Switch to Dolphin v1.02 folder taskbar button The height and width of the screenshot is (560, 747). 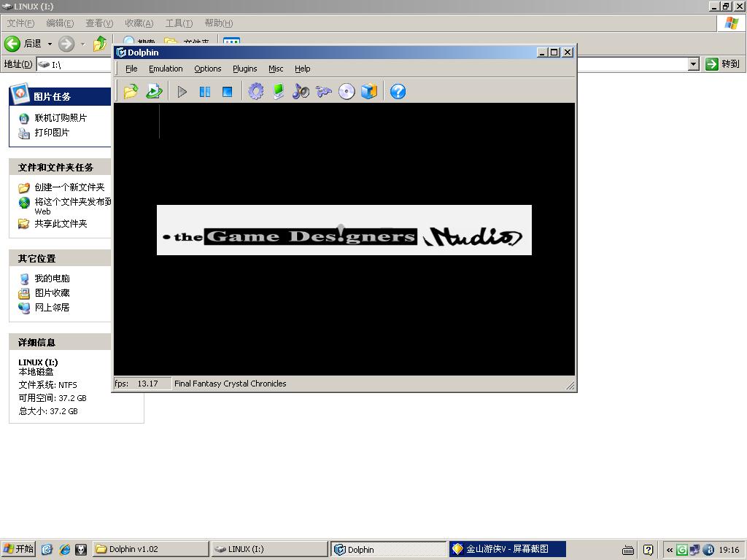[x=150, y=549]
